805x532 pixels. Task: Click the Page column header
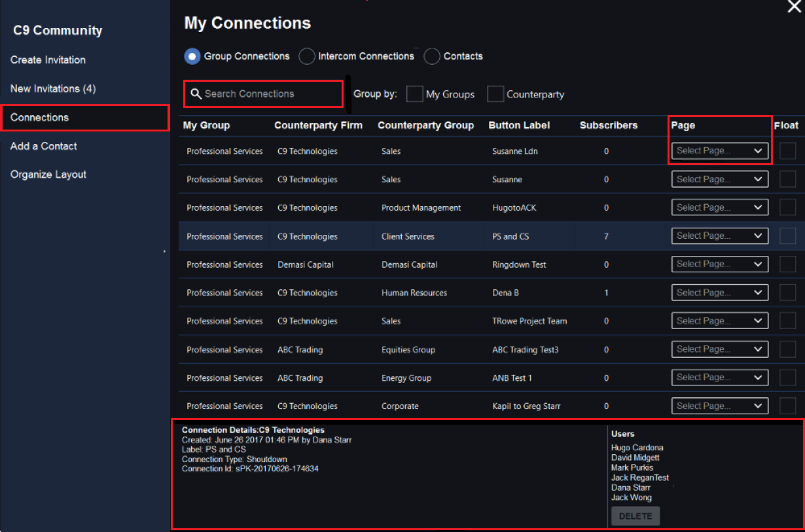[683, 126]
